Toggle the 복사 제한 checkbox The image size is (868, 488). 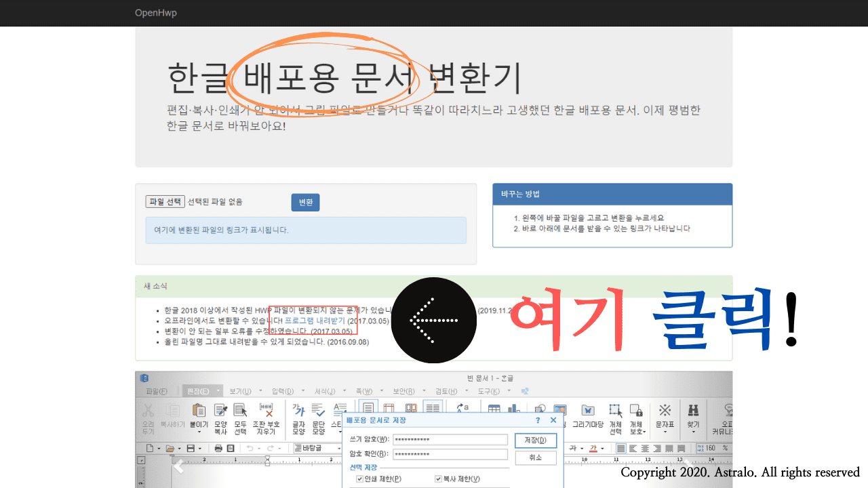[438, 479]
